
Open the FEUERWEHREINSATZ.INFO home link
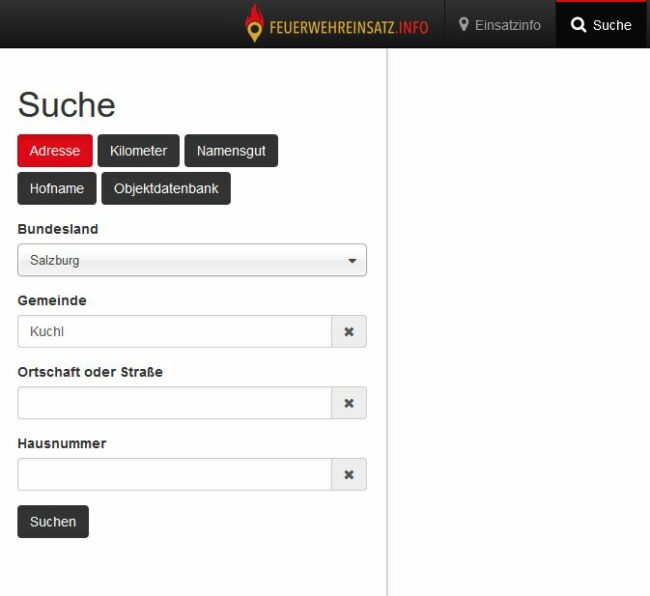348,26
